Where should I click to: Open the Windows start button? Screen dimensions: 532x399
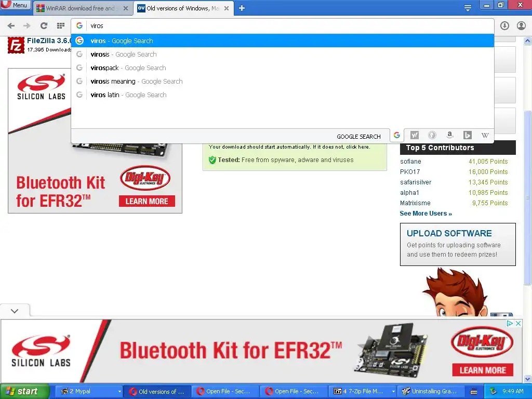pos(24,391)
